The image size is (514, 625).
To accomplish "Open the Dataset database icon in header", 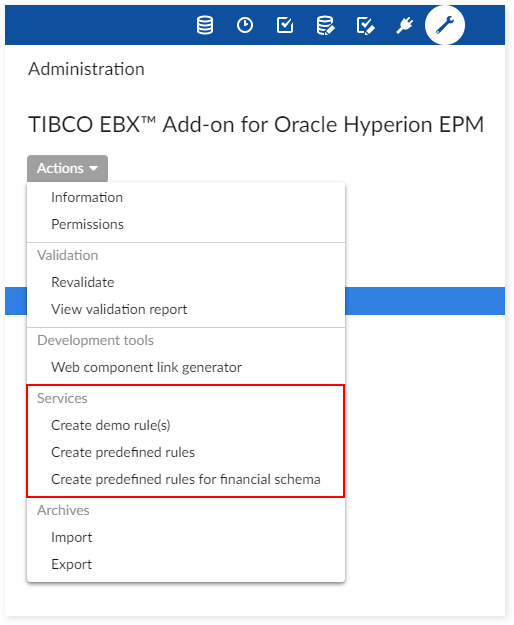I will (205, 25).
